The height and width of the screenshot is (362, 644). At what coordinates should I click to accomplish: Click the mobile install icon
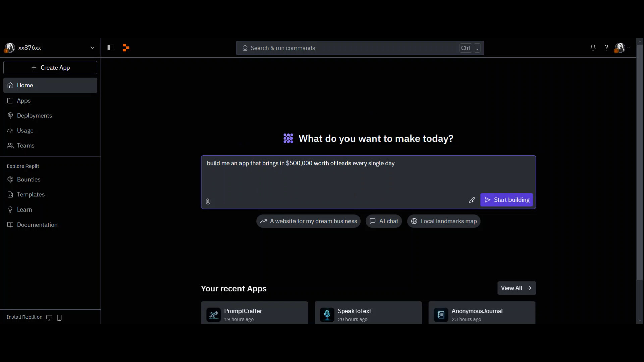pos(59,318)
